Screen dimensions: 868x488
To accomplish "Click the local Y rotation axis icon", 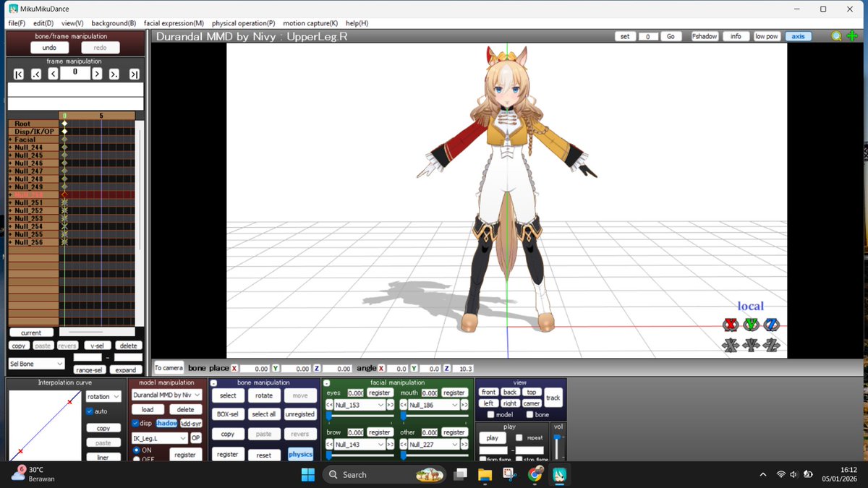I will [x=752, y=325].
